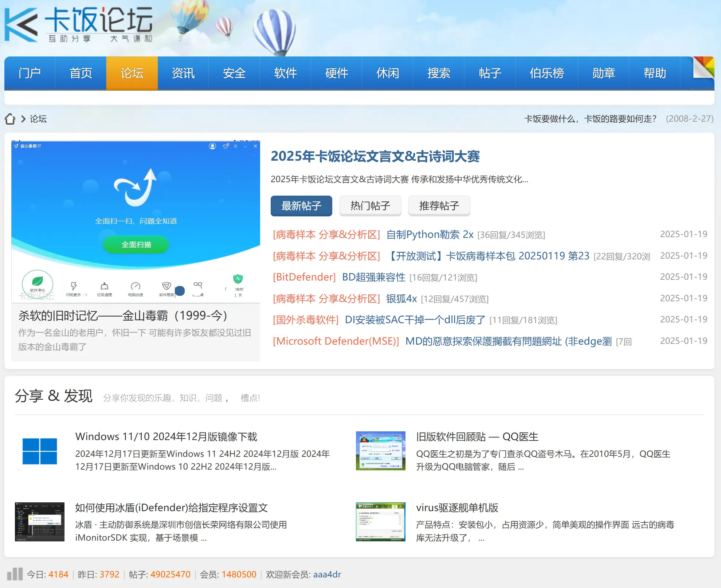Open the virus驱逐舰 post thumbnail
721x588 pixels.
click(x=380, y=522)
